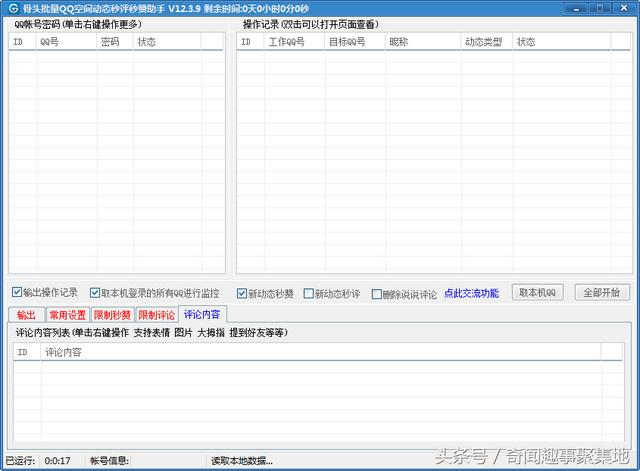This screenshot has width=640, height=471.
Task: Switch to the 输出 tab
Action: click(27, 315)
